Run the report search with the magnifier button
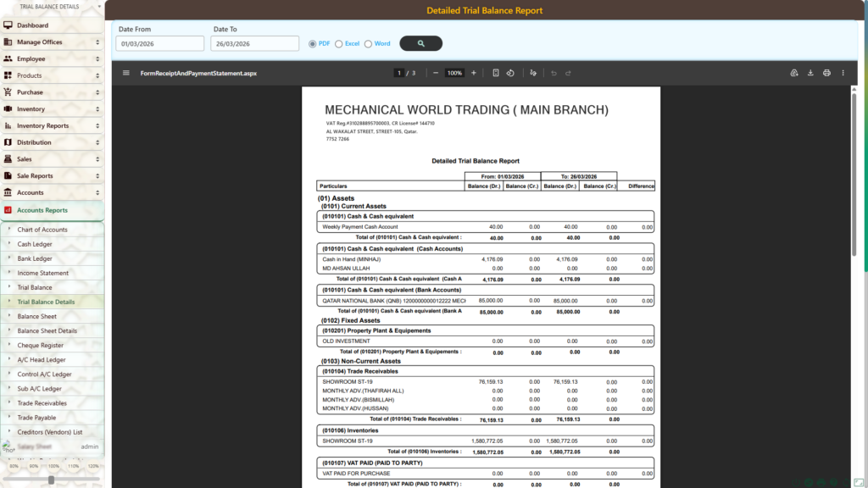The height and width of the screenshot is (488, 868). click(x=421, y=43)
